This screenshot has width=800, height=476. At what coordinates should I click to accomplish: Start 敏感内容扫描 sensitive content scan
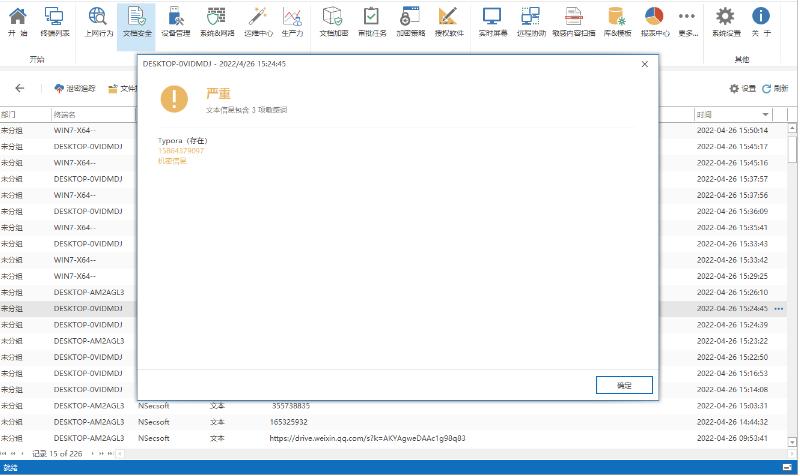[574, 21]
